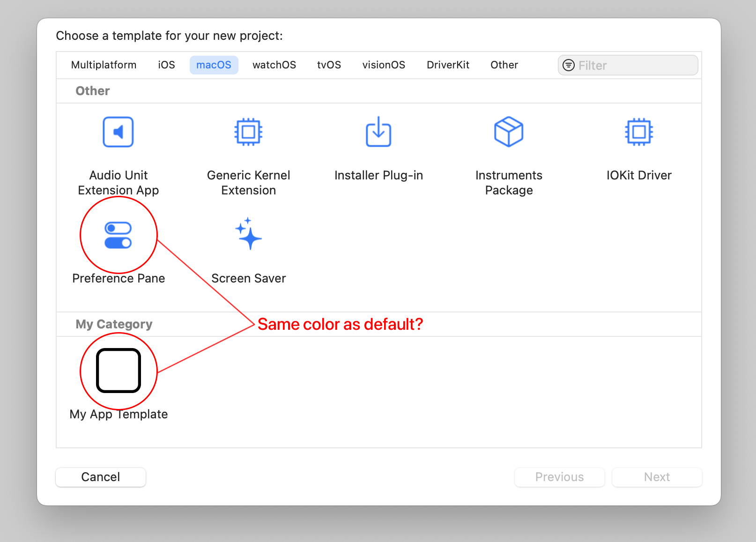
Task: Open the watchOS platform tab
Action: click(x=274, y=65)
